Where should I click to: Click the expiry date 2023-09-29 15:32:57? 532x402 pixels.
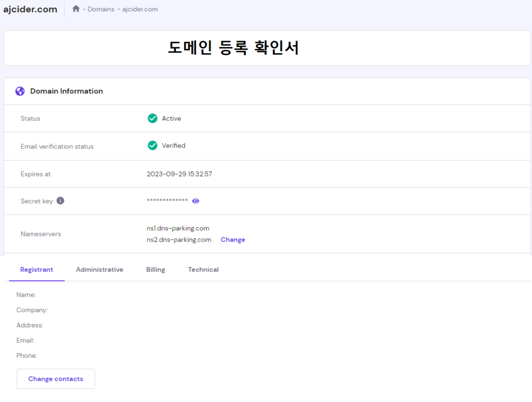[x=179, y=174]
